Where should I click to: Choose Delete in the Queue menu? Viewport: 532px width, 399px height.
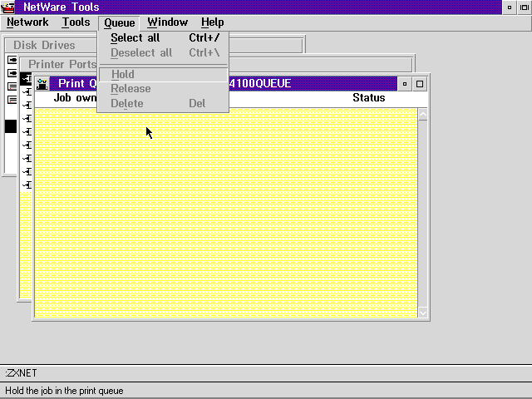pyautogui.click(x=163, y=103)
